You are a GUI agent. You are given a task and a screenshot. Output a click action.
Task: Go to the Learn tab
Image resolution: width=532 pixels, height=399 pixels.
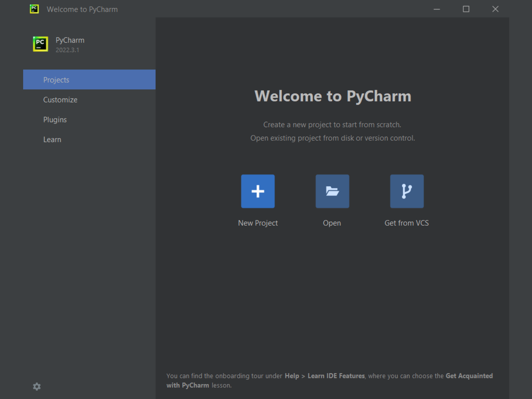click(x=52, y=140)
